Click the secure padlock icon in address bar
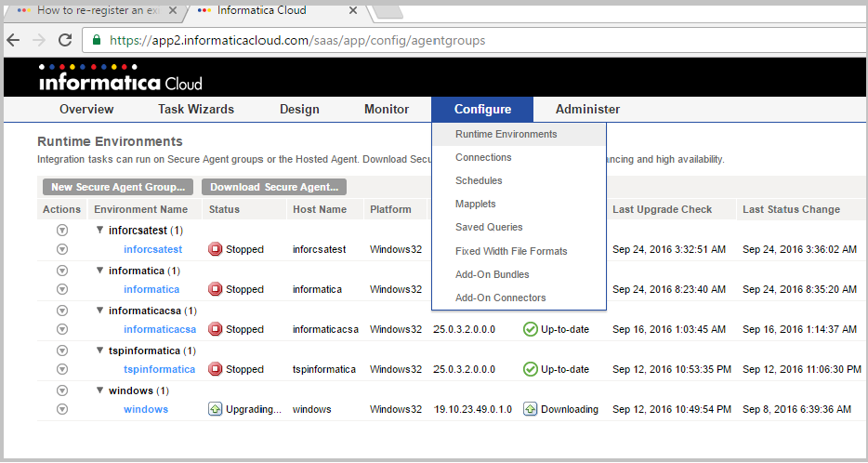 coord(97,40)
